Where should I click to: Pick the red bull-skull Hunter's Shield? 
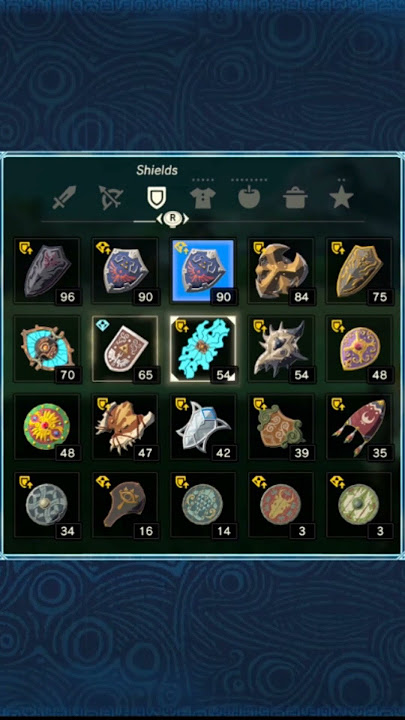click(x=281, y=505)
